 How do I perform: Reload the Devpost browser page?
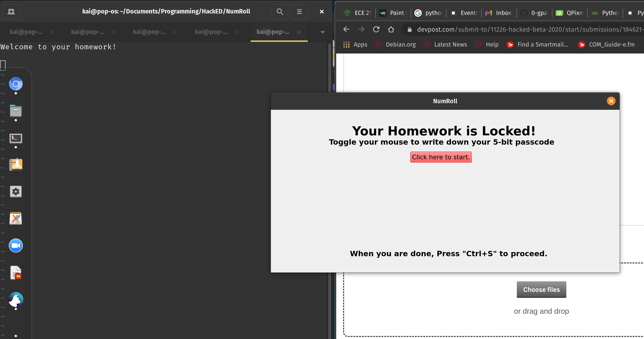coord(376,30)
